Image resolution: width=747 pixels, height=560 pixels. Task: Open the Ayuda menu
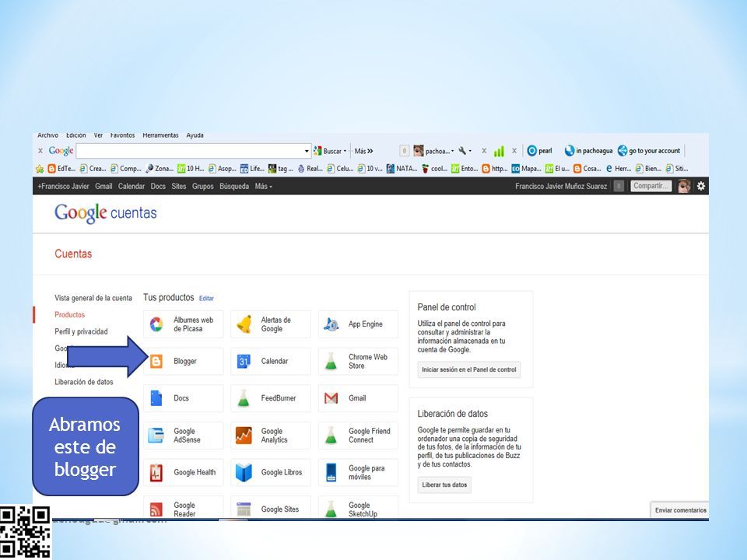(195, 135)
